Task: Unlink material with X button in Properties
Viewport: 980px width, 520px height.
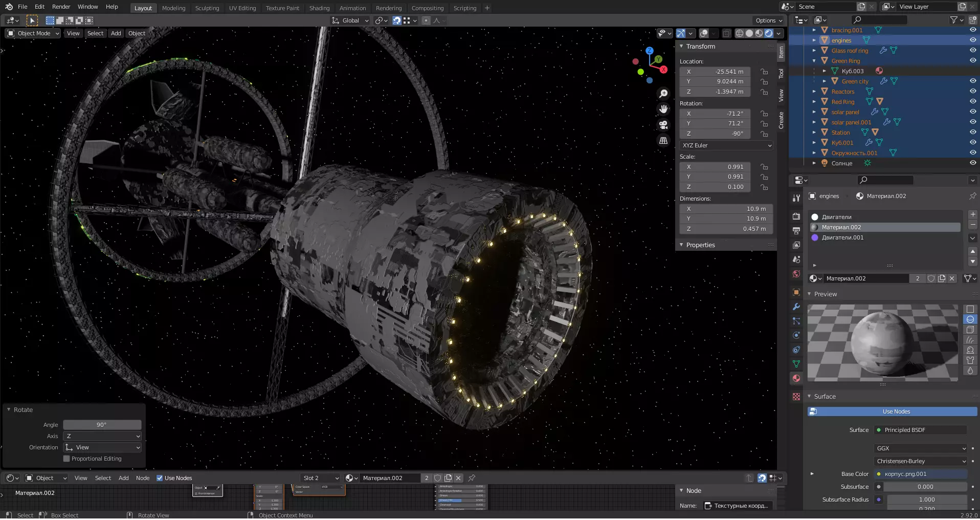Action: [x=952, y=278]
